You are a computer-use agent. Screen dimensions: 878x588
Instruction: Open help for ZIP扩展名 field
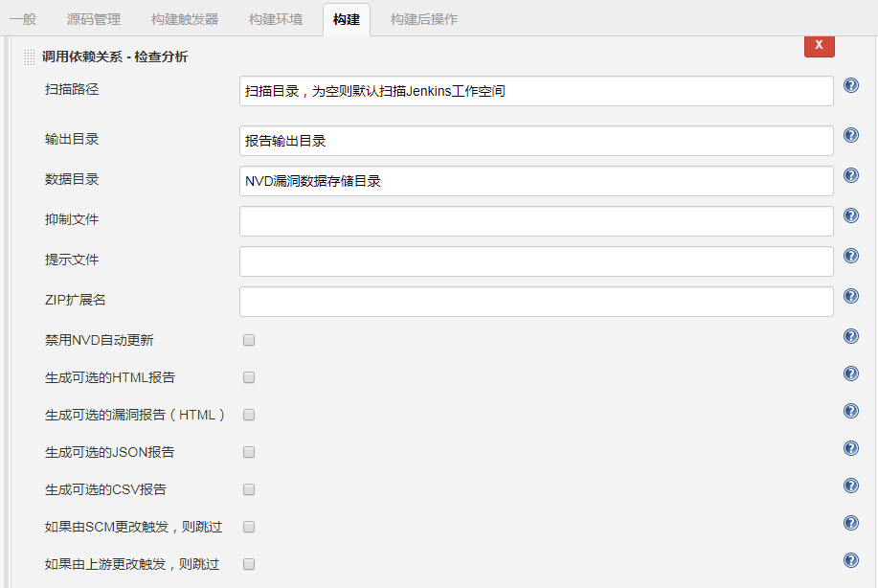pyautogui.click(x=850, y=296)
